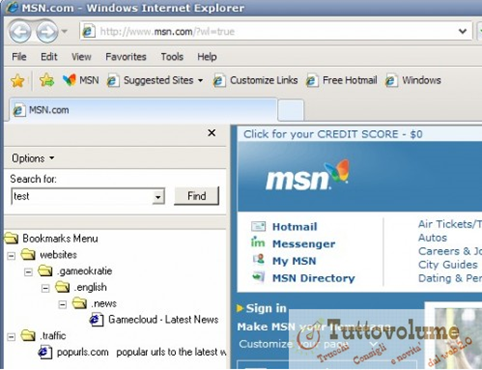Open the File menu
The height and width of the screenshot is (370, 482).
19,57
